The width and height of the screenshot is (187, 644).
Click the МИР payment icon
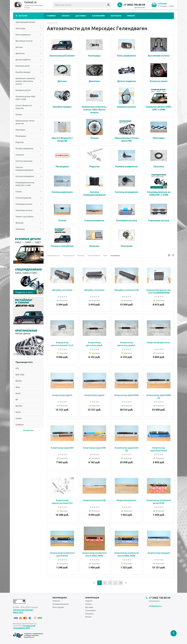click(x=40, y=618)
